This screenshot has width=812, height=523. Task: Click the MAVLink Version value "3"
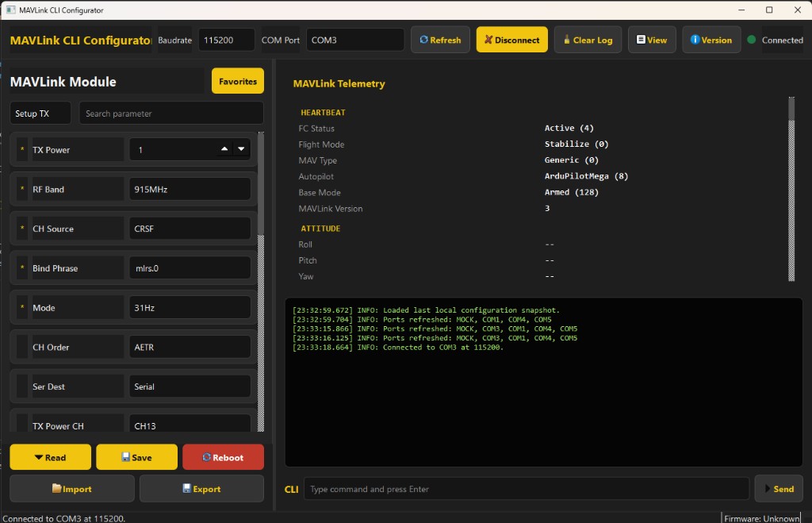coord(547,209)
